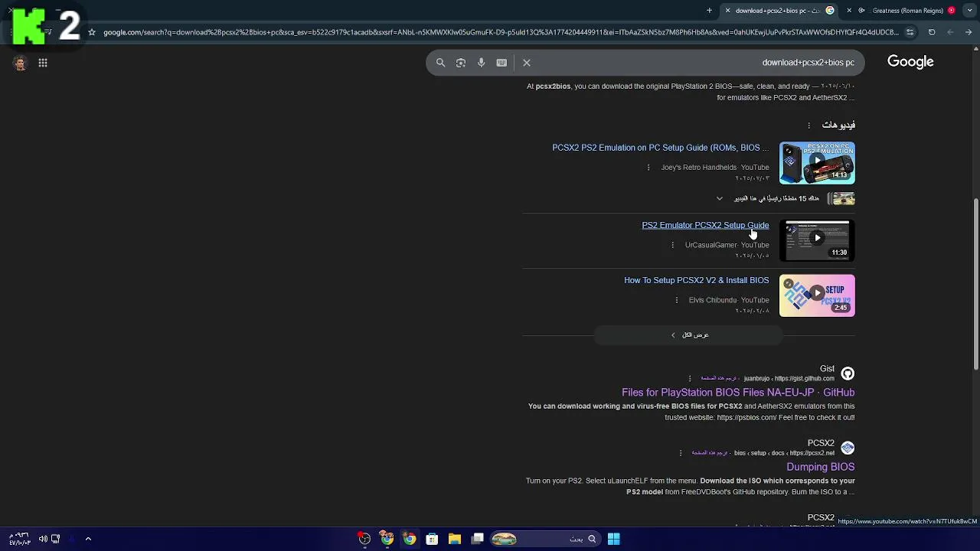
Task: Open the recording app clock icon in taskbar
Action: click(364, 539)
